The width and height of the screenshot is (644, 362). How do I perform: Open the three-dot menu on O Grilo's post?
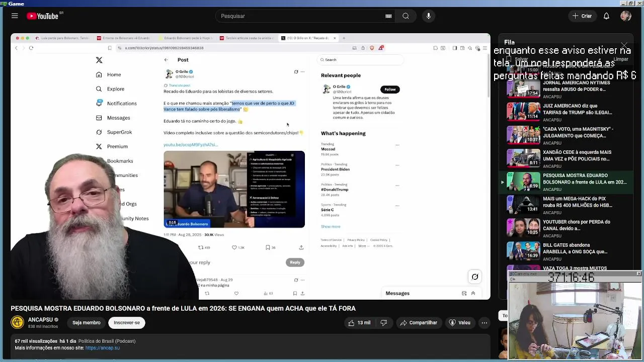coord(302,72)
